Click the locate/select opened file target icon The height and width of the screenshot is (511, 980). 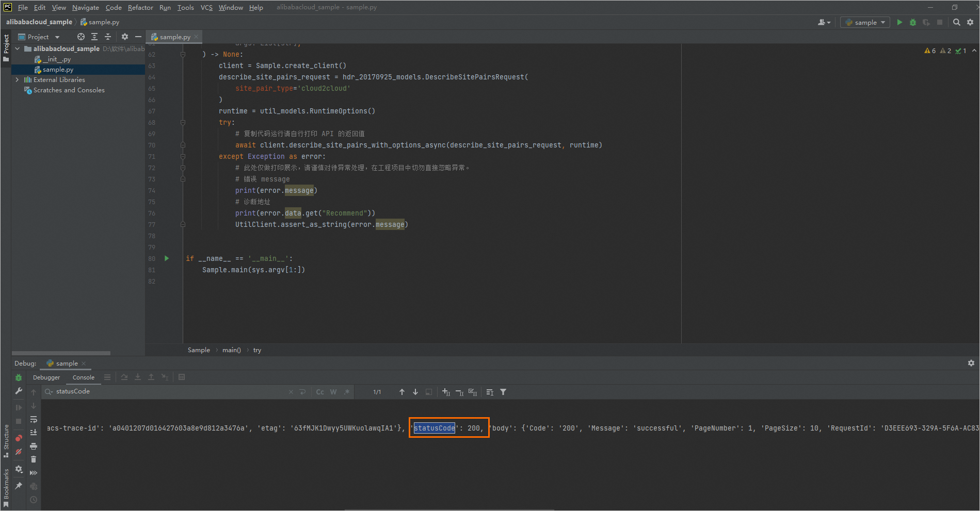(81, 37)
